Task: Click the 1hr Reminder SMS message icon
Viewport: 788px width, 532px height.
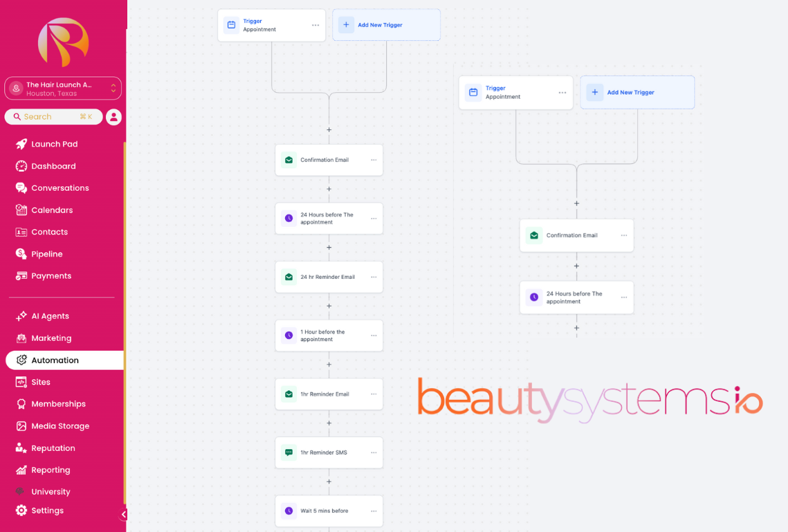Action: point(288,452)
